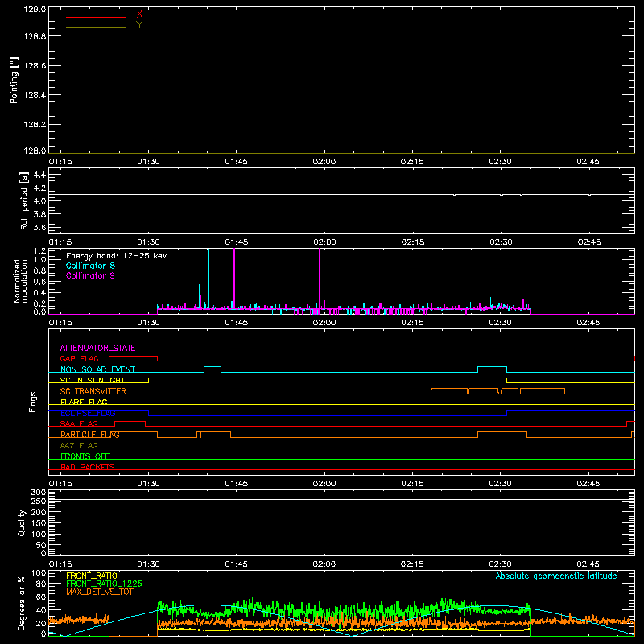This screenshot has height=644, width=644.
Task: Click the red X legend line sample
Action: point(96,17)
